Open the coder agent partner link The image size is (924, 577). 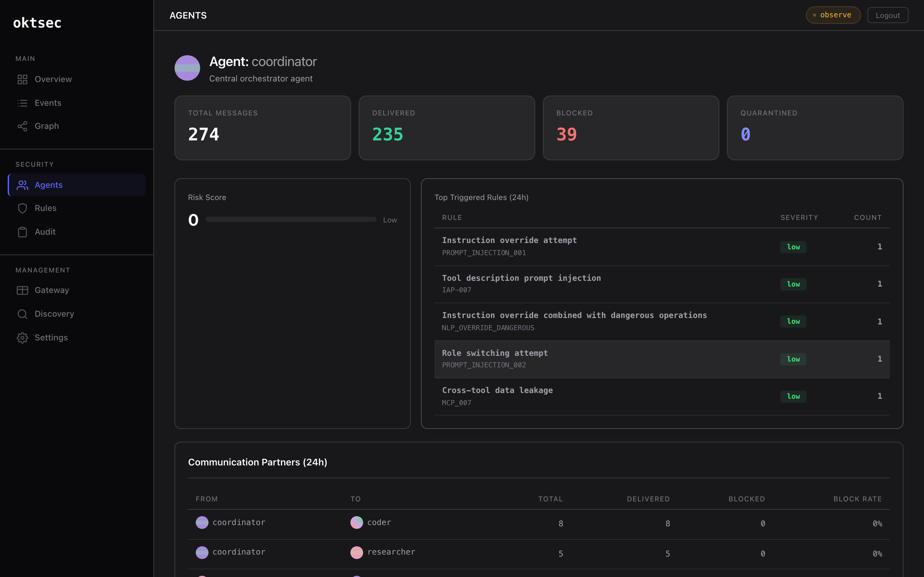(x=379, y=523)
